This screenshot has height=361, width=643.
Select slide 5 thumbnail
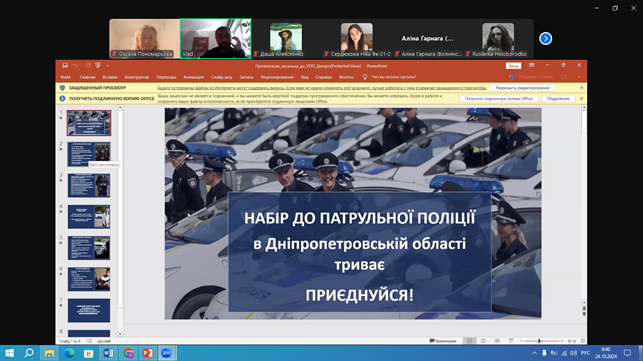coord(89,248)
